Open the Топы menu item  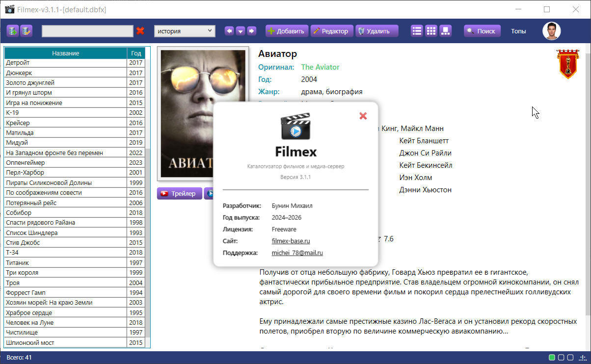[518, 31]
